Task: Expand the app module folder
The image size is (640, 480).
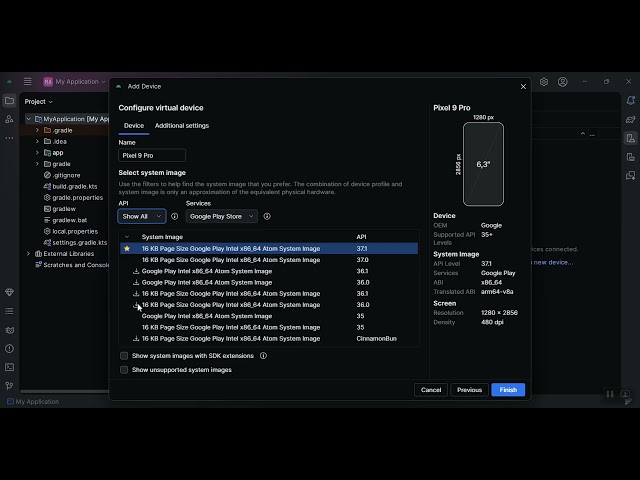Action: pos(37,153)
